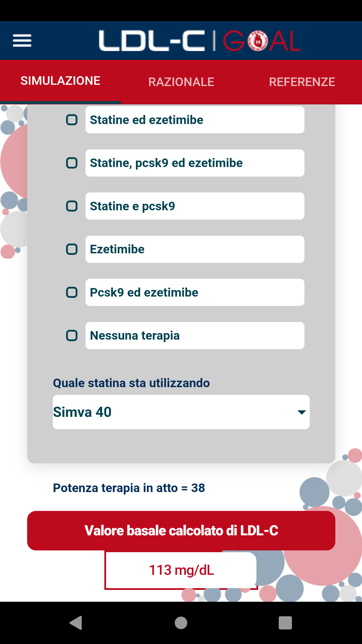
Task: Check the Statine ed ezetimibe checkbox
Action: pyautogui.click(x=72, y=120)
